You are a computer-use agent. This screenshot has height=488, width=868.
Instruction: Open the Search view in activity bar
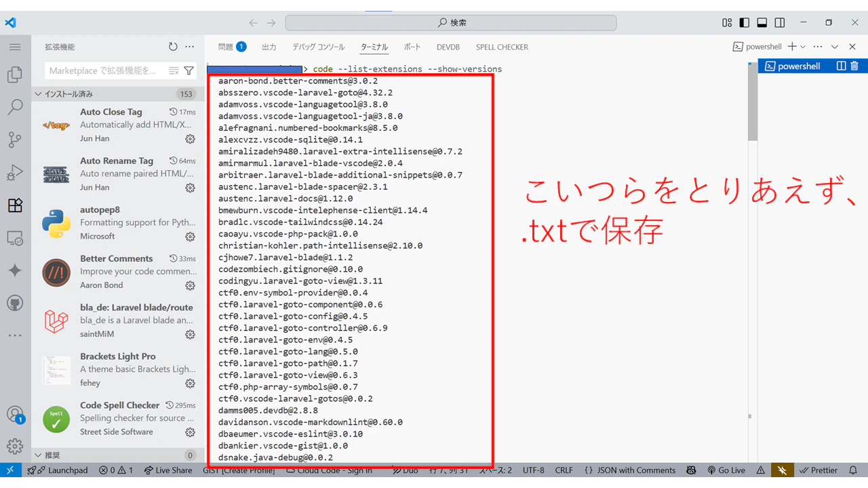pyautogui.click(x=15, y=107)
